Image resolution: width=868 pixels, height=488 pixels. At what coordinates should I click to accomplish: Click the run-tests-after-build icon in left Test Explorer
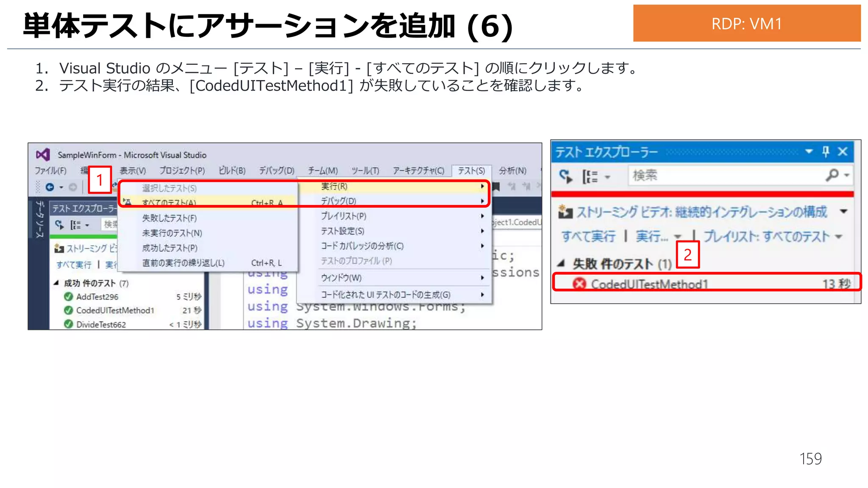click(59, 225)
